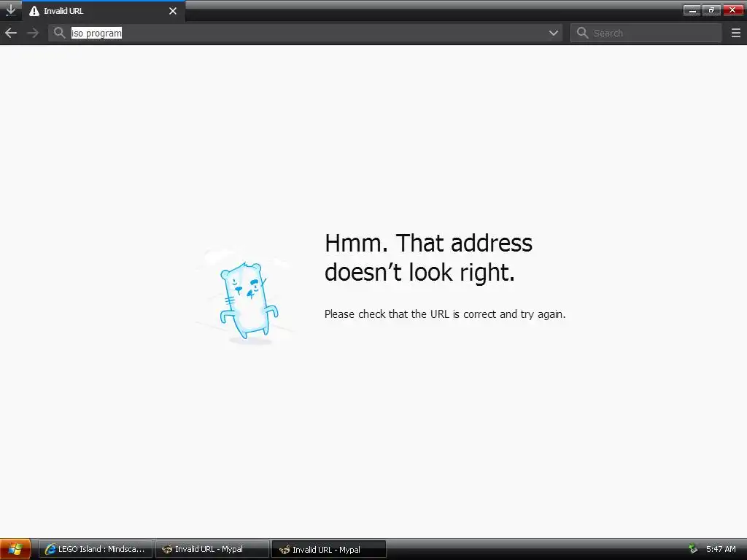Open the Windows Start button
Image resolution: width=747 pixels, height=560 pixels.
click(15, 549)
